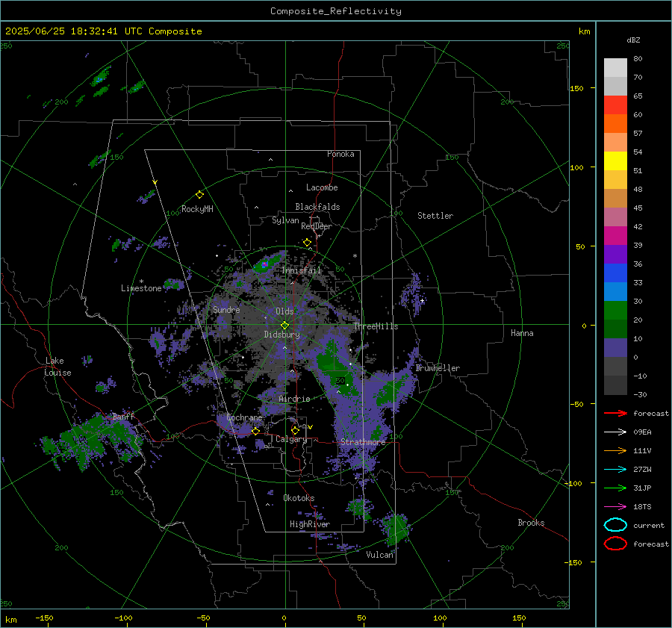Click the RedDeer town label
Viewport: 672px width, 628px height.
[317, 226]
